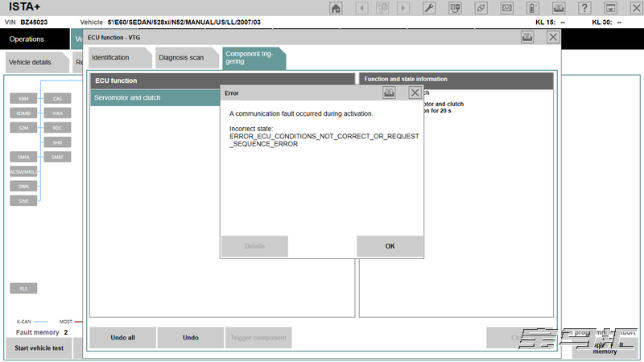
Task: Select the DWA control unit
Action: pyautogui.click(x=23, y=187)
